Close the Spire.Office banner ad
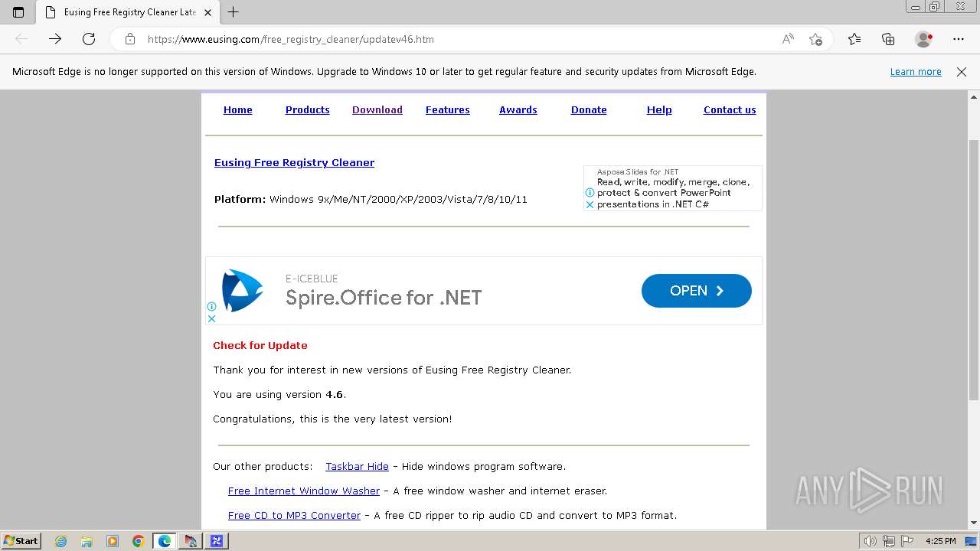This screenshot has height=551, width=980. 211,318
